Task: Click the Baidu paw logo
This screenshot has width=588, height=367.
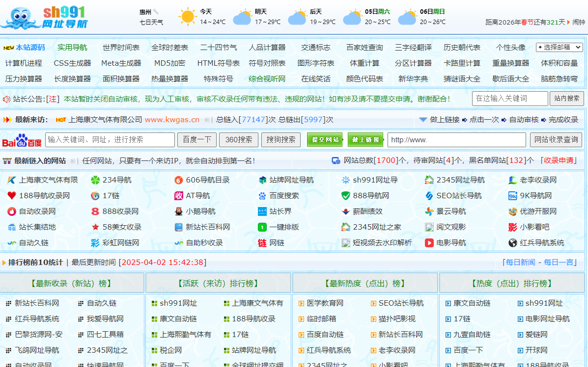Action: click(x=22, y=140)
